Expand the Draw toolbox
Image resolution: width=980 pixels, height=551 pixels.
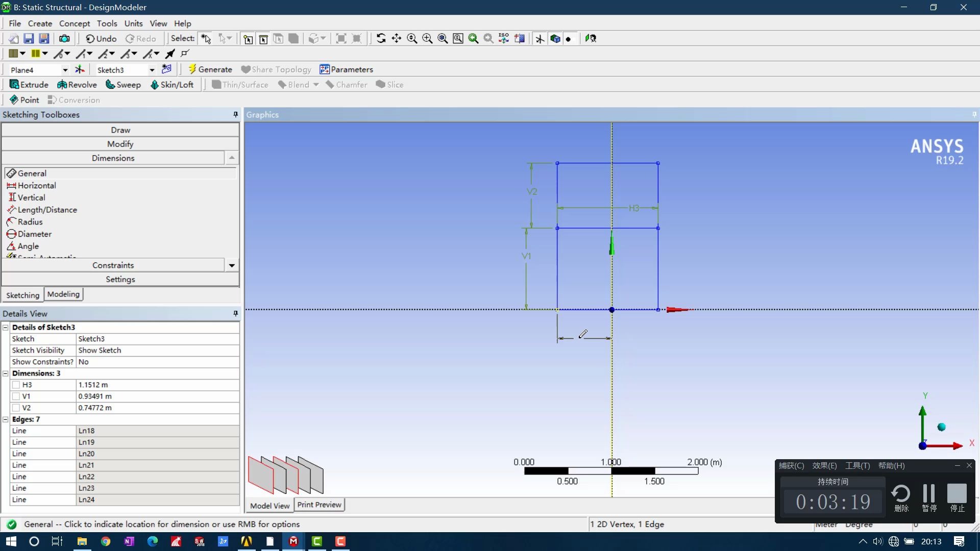tap(120, 130)
